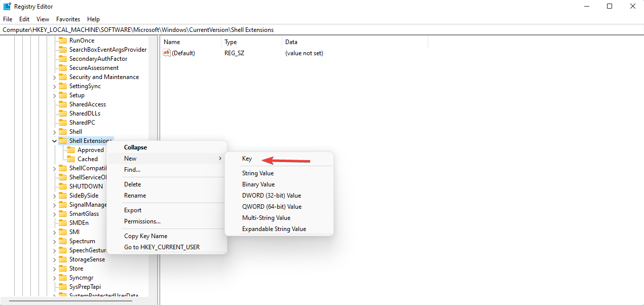Click the SharedPC folder icon
The height and width of the screenshot is (305, 644).
click(62, 123)
